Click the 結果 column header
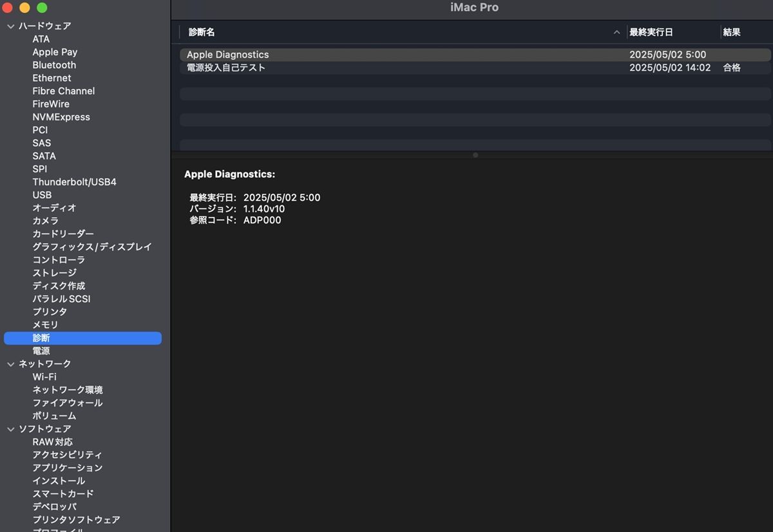Viewport: 773px width, 532px height. click(x=732, y=32)
